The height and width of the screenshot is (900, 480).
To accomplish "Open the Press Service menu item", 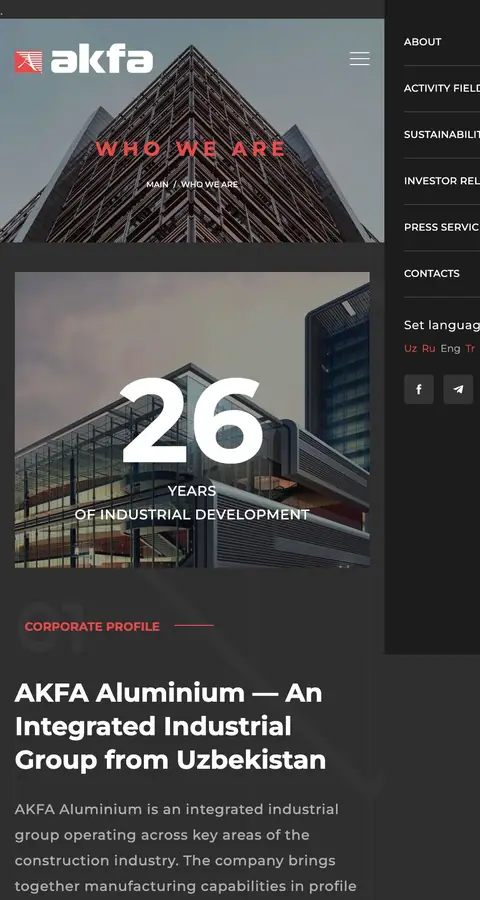I will point(442,227).
